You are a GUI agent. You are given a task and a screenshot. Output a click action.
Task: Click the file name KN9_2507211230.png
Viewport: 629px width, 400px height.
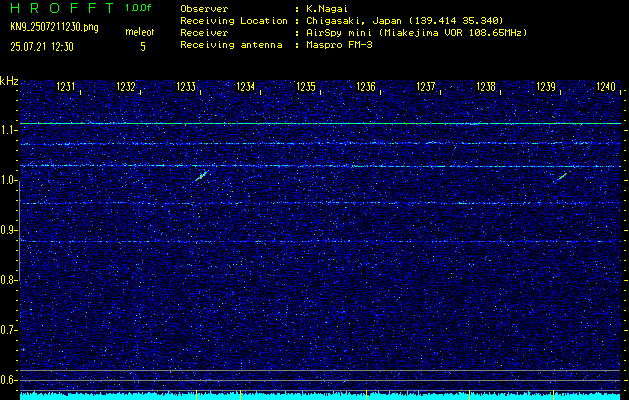point(54,28)
